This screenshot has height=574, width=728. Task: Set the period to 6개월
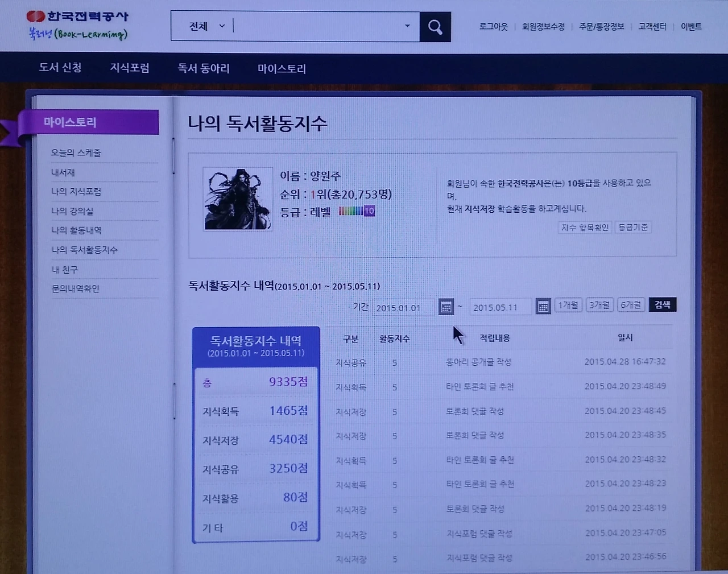tap(631, 305)
